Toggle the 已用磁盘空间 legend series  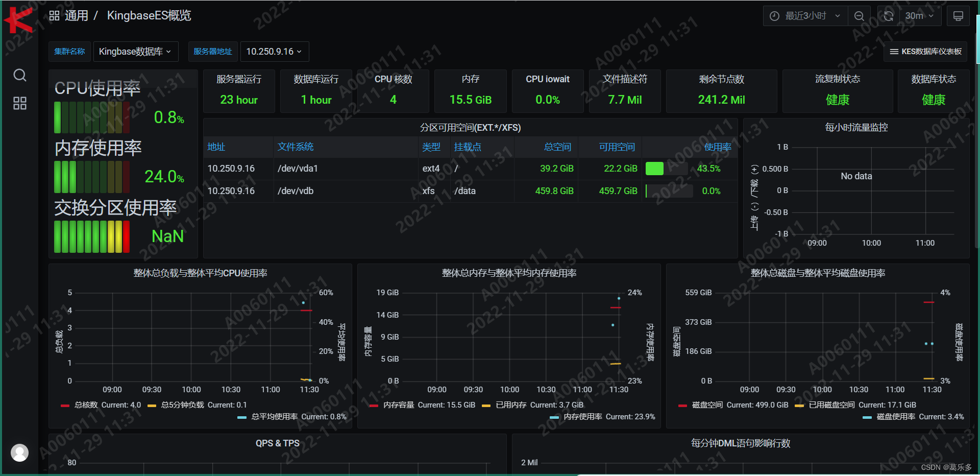click(832, 405)
